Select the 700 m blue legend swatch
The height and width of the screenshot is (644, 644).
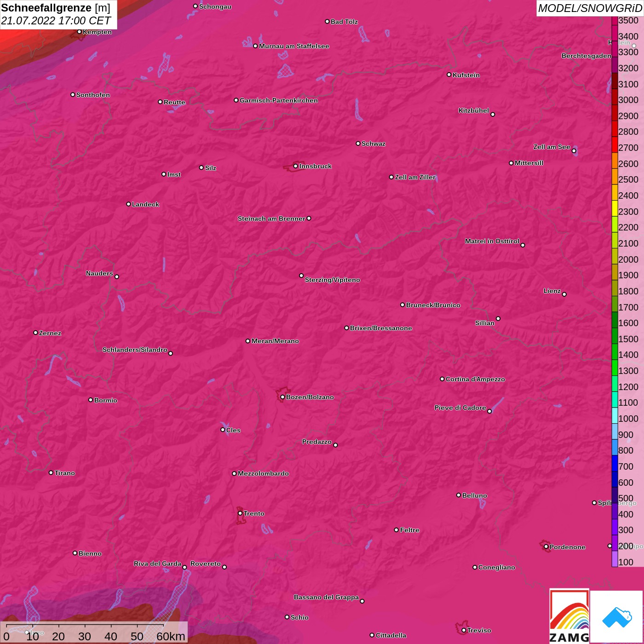coord(615,463)
